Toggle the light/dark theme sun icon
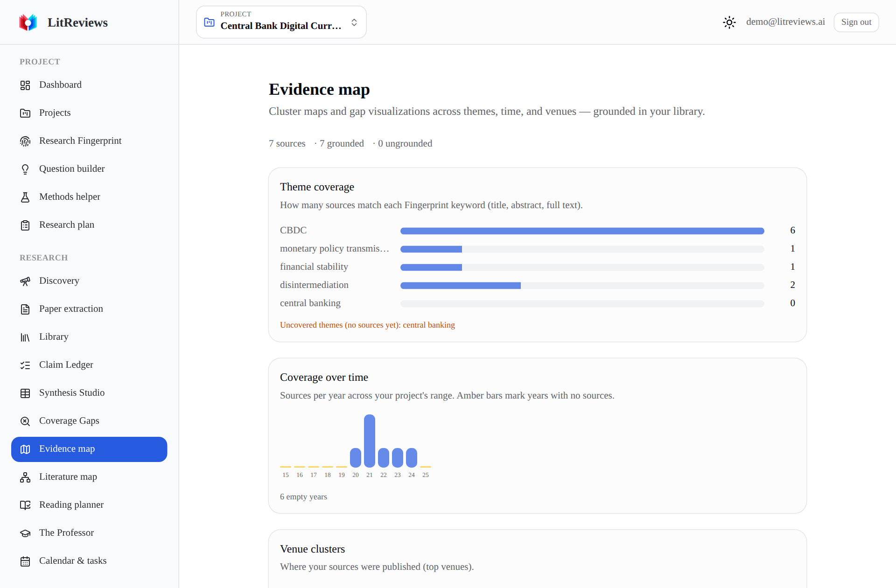896x588 pixels. 729,22
